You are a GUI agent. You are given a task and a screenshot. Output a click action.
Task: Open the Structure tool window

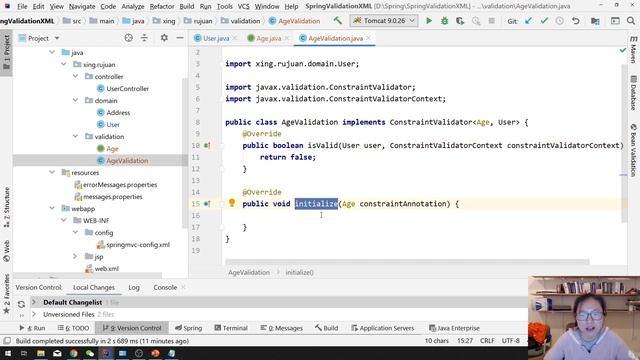pyautogui.click(x=7, y=207)
